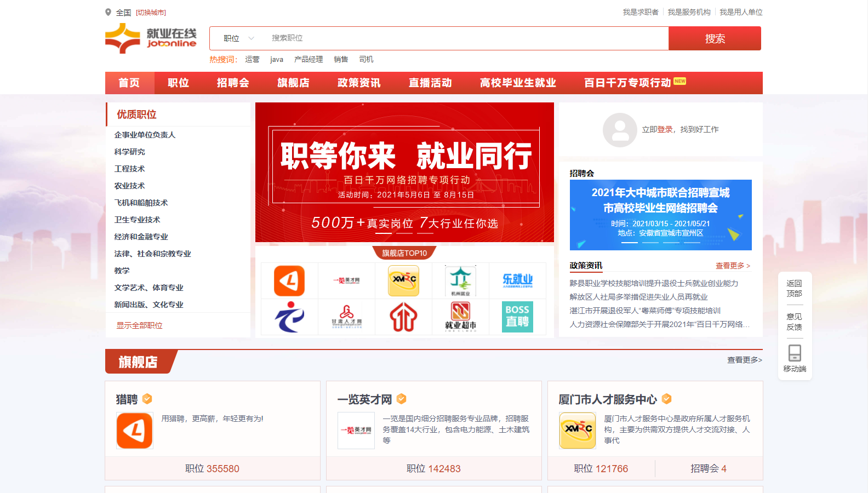
Task: Click 返回顶部 in the floating sidebar
Action: pyautogui.click(x=794, y=288)
